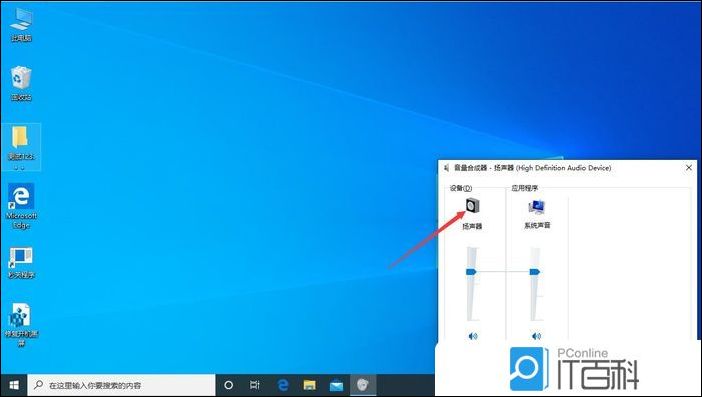702x397 pixels.
Task: Open the 回收站 Recycle Bin desktop icon
Action: tap(21, 84)
